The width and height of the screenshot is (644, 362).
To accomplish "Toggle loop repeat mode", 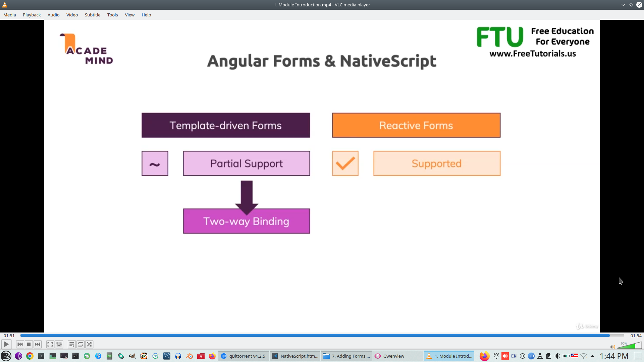I will pyautogui.click(x=80, y=344).
